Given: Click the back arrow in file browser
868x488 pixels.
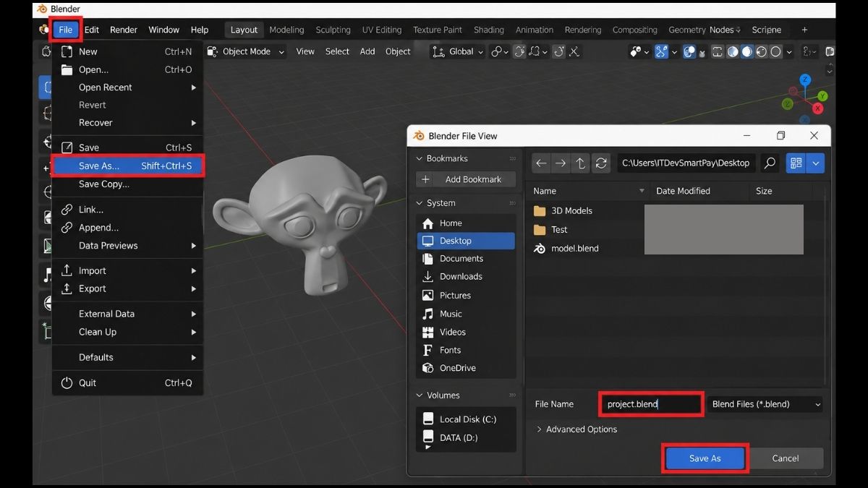Looking at the screenshot, I should (x=541, y=163).
